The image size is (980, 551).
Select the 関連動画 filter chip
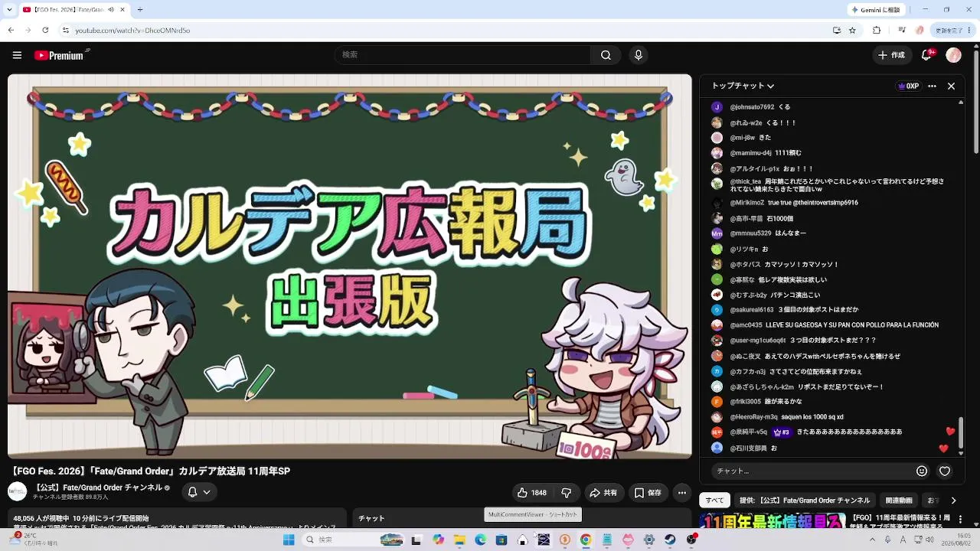pyautogui.click(x=899, y=500)
